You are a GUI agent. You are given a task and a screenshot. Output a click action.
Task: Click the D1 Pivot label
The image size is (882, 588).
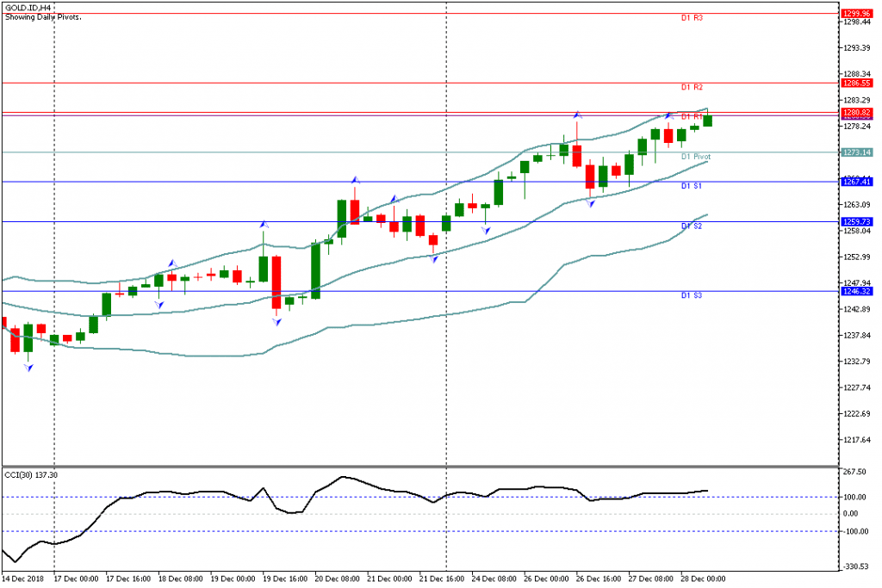click(x=695, y=157)
